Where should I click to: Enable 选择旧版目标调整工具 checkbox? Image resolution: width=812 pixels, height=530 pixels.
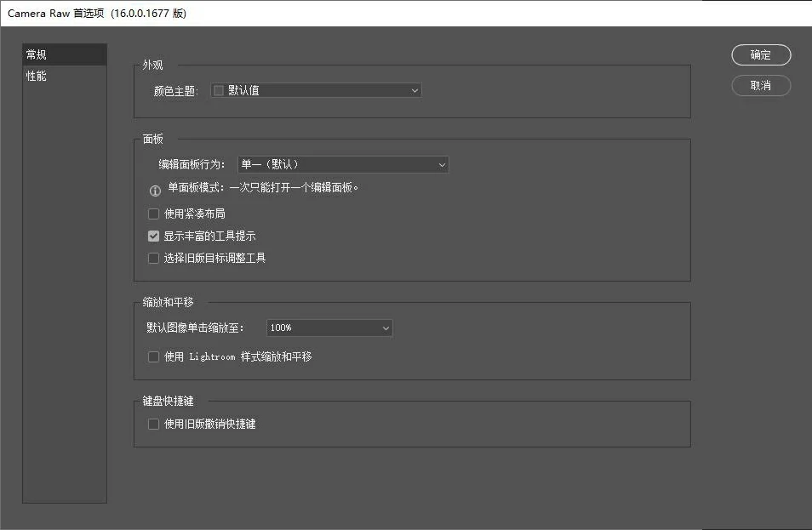(x=153, y=258)
